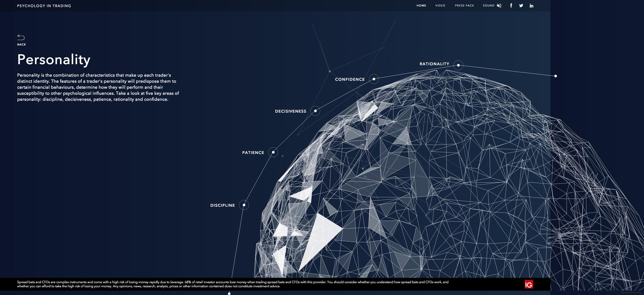Open the Video menu item

[440, 6]
